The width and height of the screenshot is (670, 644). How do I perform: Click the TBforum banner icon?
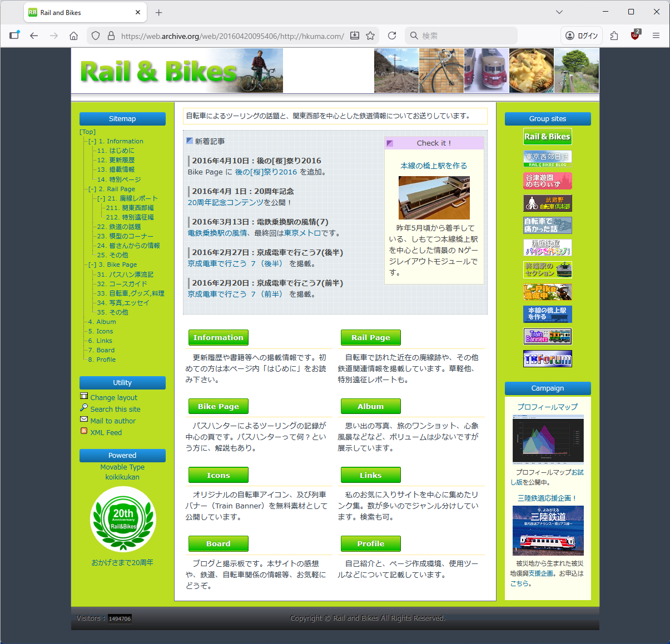548,359
